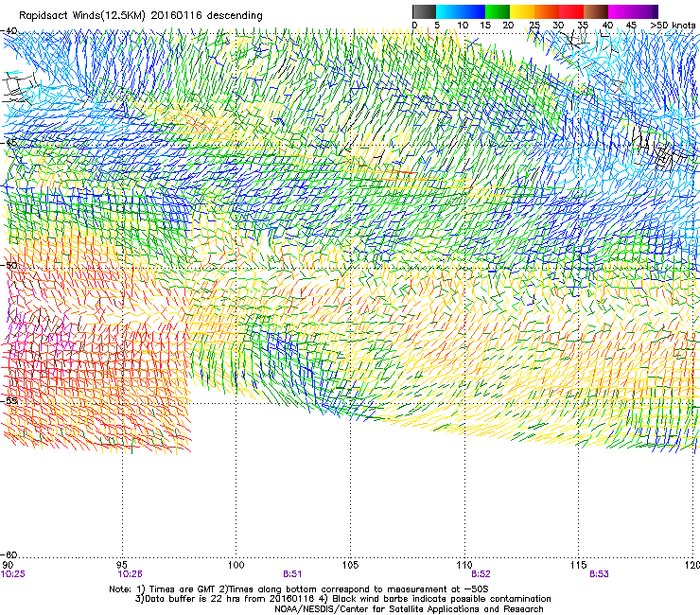Click the '95' longitude axis label
700x615 pixels.
click(122, 565)
